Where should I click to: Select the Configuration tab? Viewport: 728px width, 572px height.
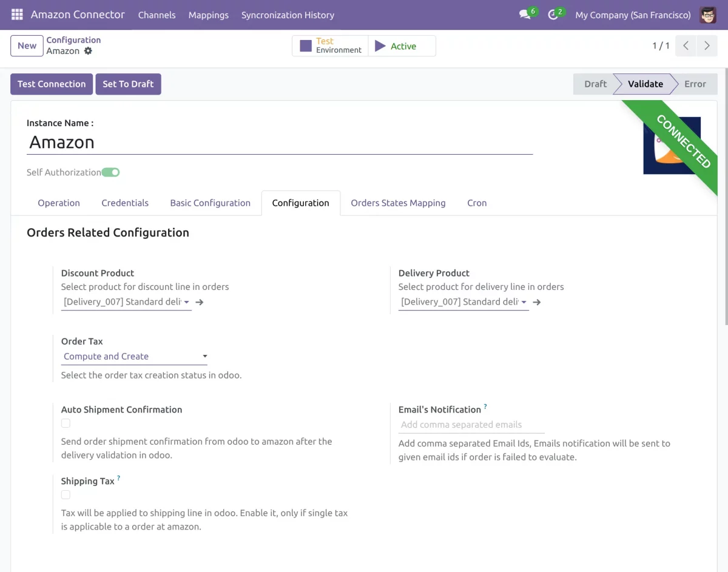click(x=301, y=203)
